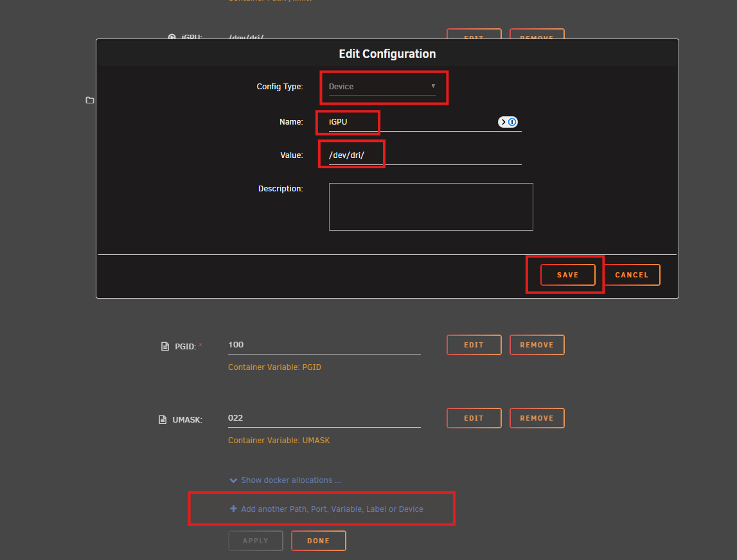
Task: Focus the Description text area
Action: (431, 207)
